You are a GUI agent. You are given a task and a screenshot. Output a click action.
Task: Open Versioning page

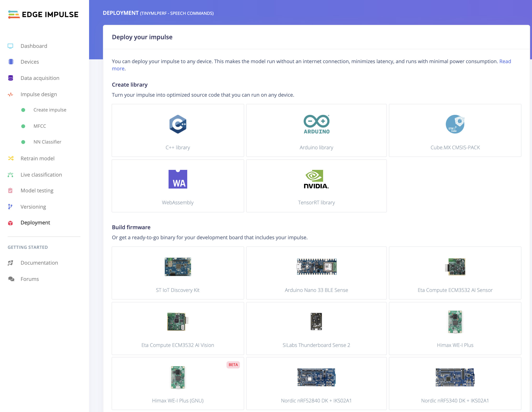tap(33, 207)
